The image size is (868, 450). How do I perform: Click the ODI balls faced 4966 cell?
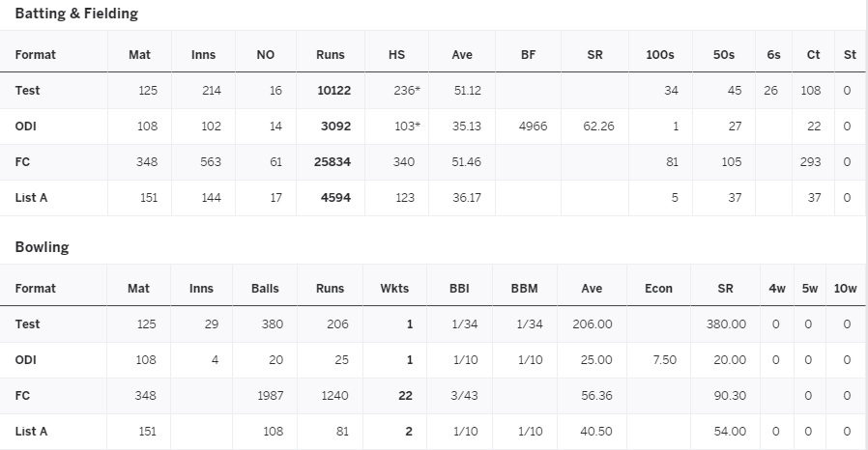[533, 127]
